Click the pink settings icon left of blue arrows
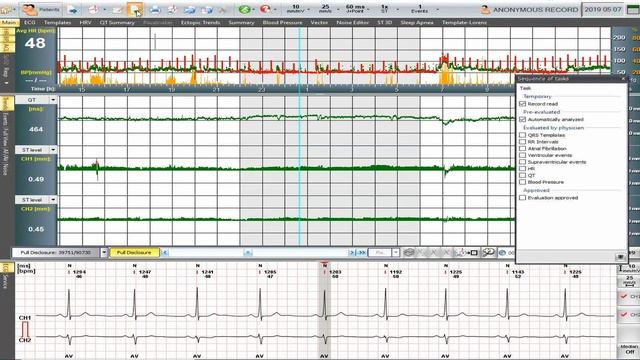640x360 pixels. click(172, 9)
